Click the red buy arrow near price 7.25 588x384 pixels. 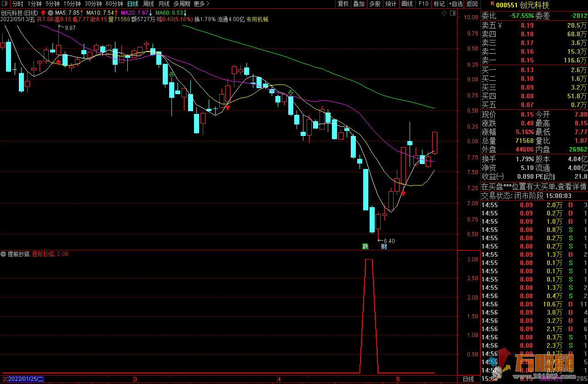click(x=403, y=193)
